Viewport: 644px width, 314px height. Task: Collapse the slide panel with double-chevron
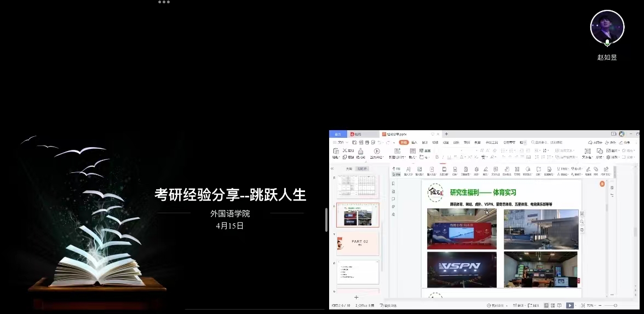coord(332,168)
